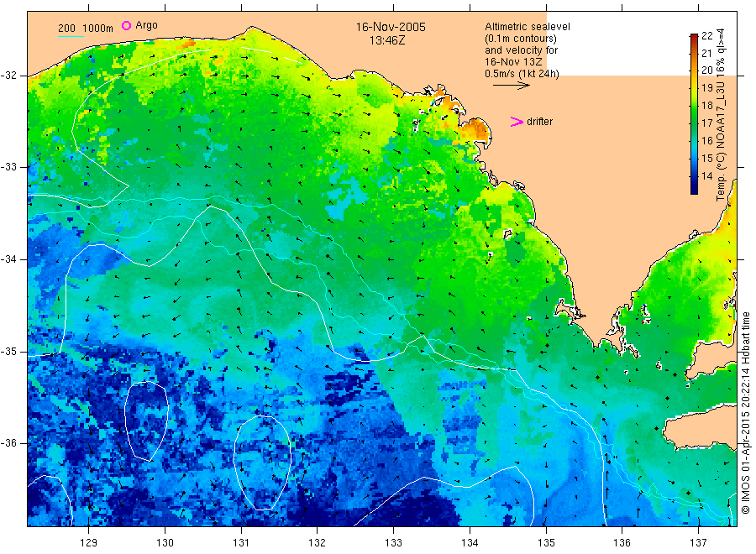Image resolution: width=756 pixels, height=554 pixels.
Task: Click the '0.5m/s (1kt 24h)' label
Action: tap(522, 74)
